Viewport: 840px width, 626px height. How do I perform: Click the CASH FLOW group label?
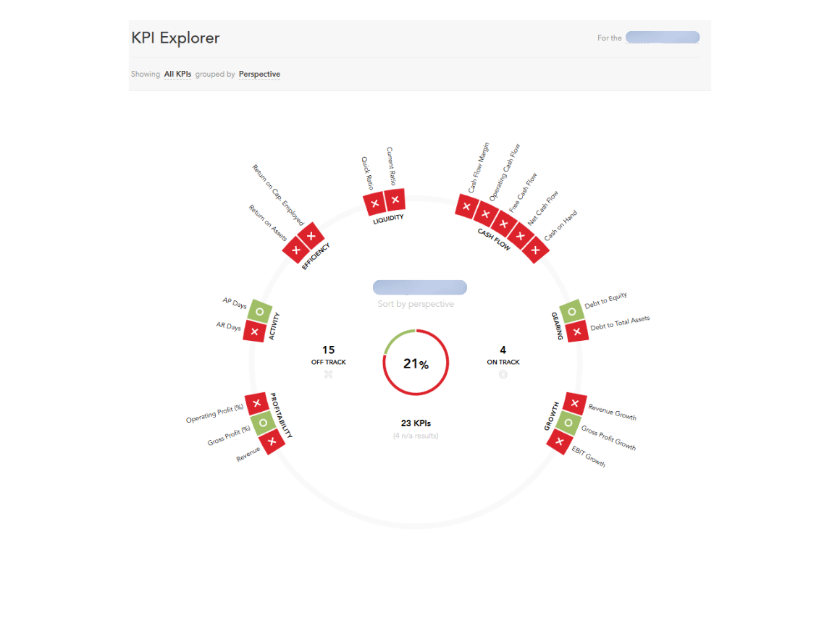coord(494,240)
